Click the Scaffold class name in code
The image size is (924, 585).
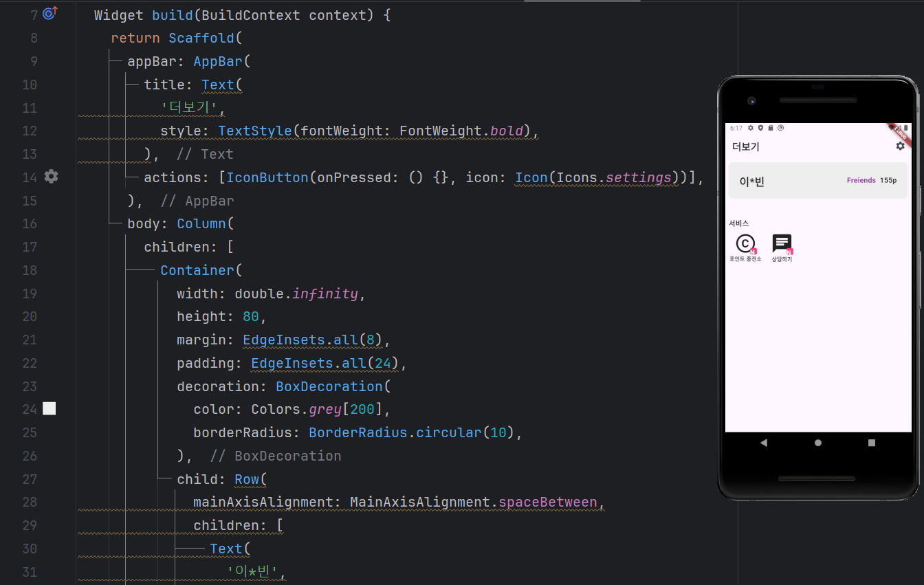tap(201, 38)
